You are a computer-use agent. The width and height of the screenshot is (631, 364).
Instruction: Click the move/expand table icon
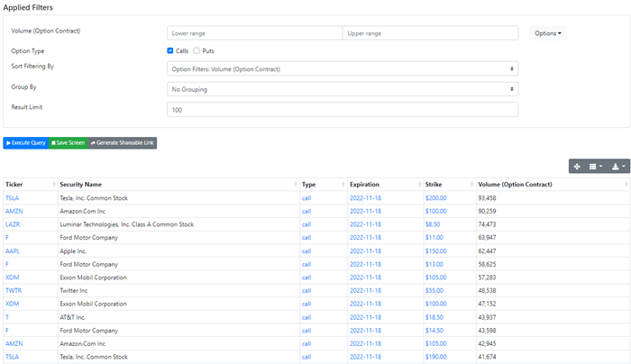pos(577,167)
